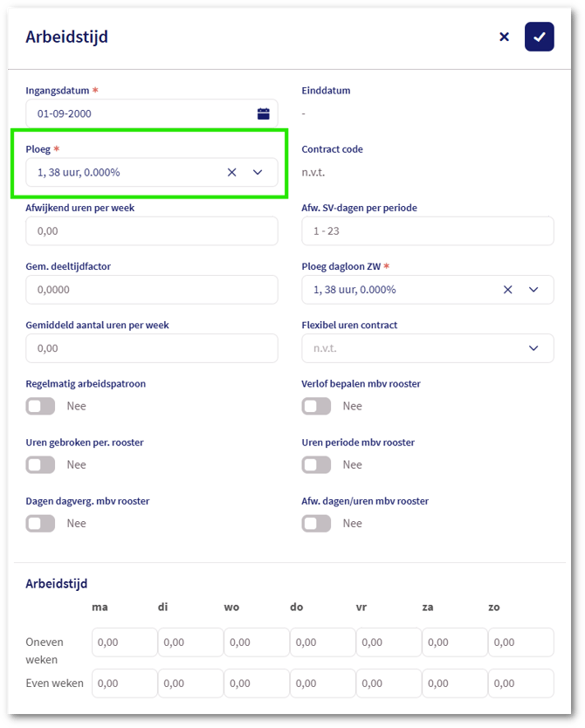
Task: Clear the Ploeg field selection
Action: point(232,172)
